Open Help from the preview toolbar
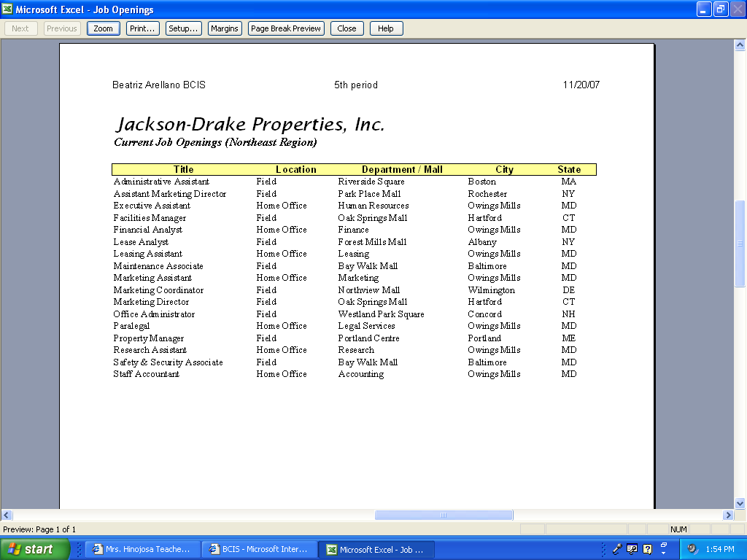Image resolution: width=747 pixels, height=560 pixels. tap(386, 28)
